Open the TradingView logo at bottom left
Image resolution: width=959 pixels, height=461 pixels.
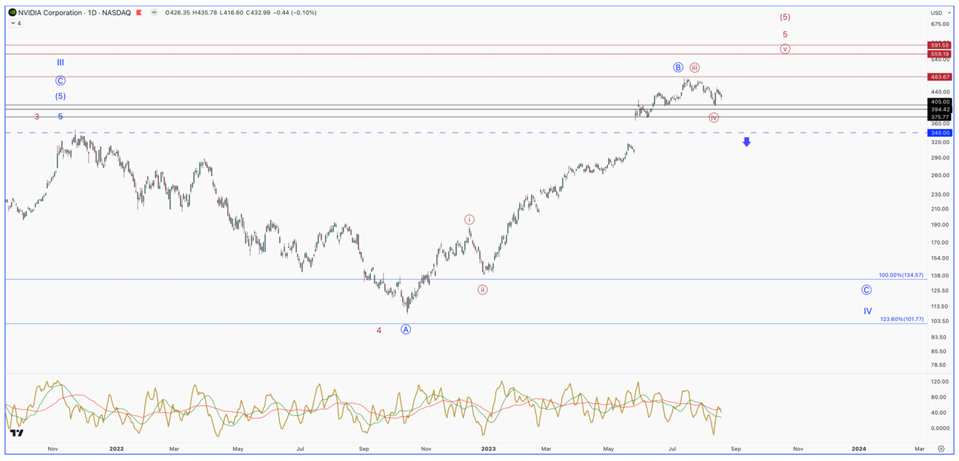pyautogui.click(x=17, y=432)
